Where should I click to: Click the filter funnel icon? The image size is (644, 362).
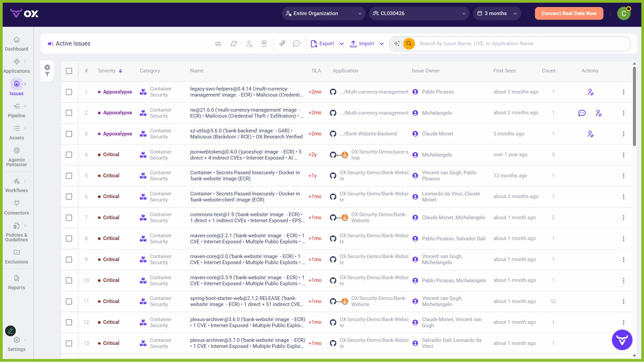pos(47,74)
